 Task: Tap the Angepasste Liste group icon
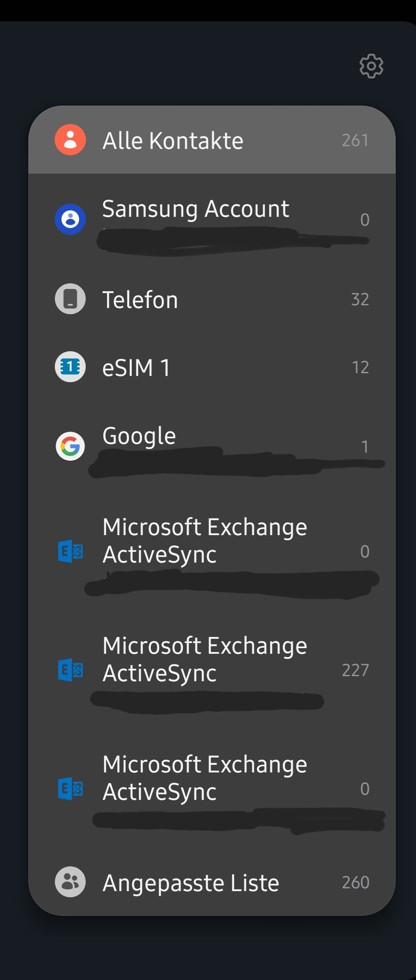pos(70,882)
